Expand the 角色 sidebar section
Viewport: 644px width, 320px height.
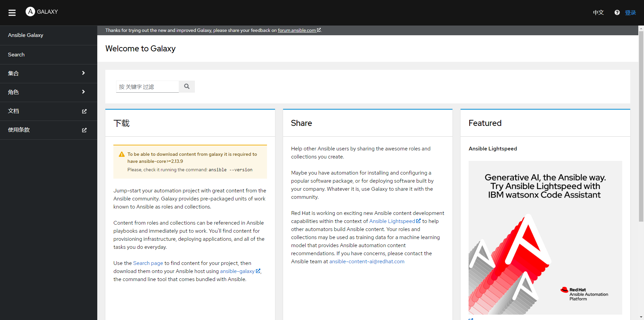(x=84, y=92)
